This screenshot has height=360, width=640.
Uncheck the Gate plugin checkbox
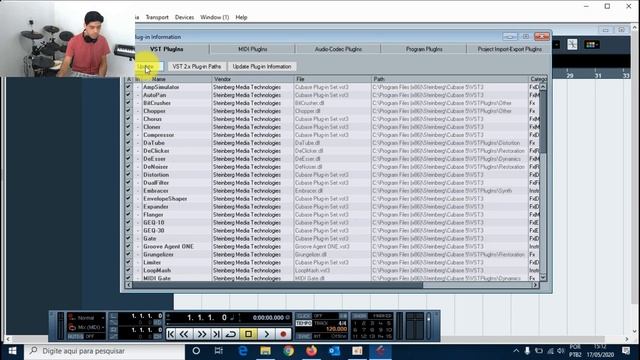128,238
